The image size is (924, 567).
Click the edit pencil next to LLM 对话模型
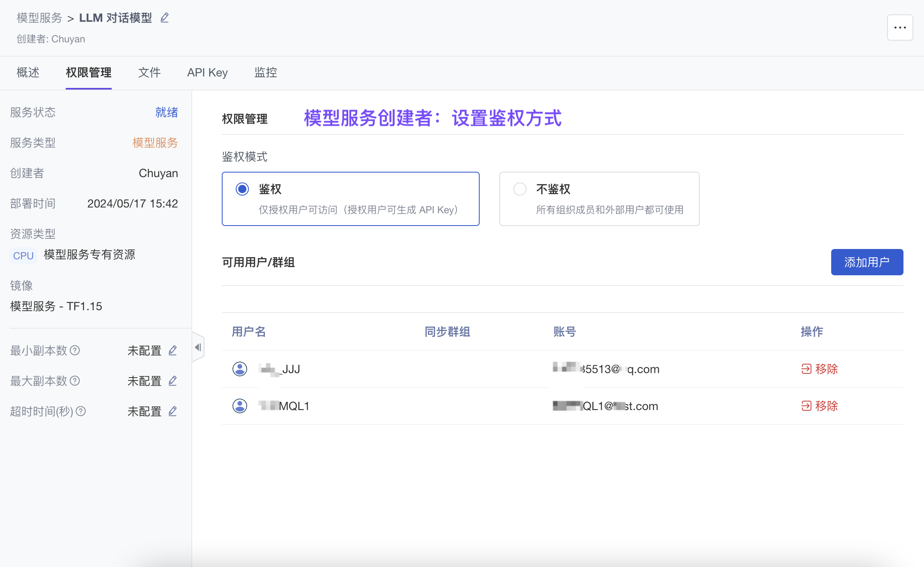165,18
